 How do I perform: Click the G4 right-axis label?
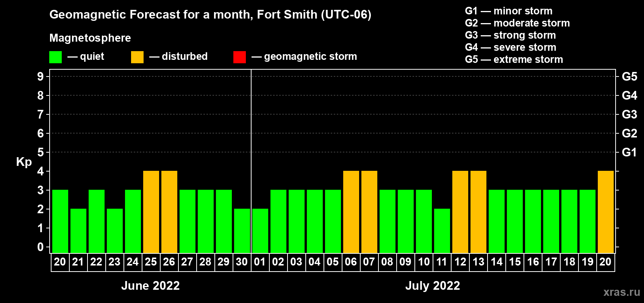pos(630,95)
